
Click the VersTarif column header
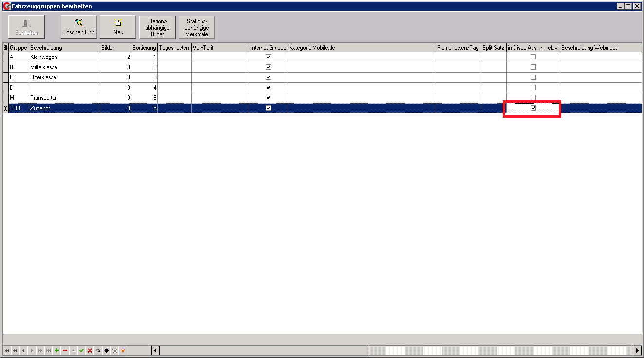pyautogui.click(x=220, y=48)
